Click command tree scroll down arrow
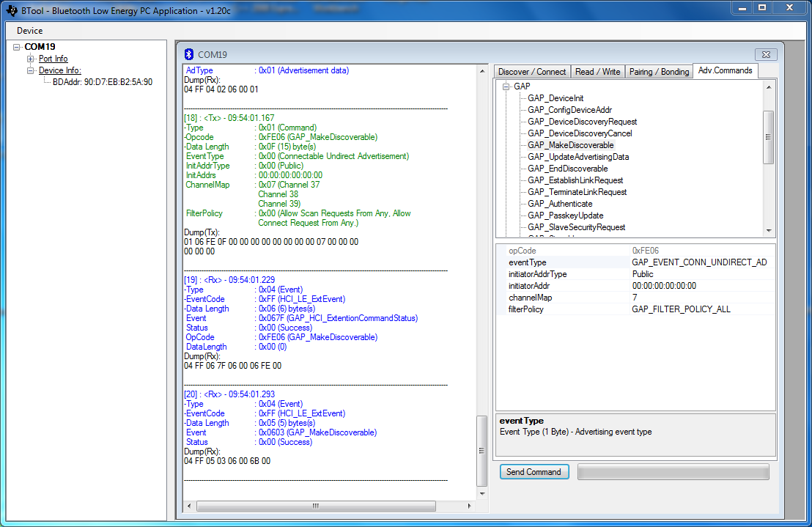812x527 pixels. coord(769,230)
